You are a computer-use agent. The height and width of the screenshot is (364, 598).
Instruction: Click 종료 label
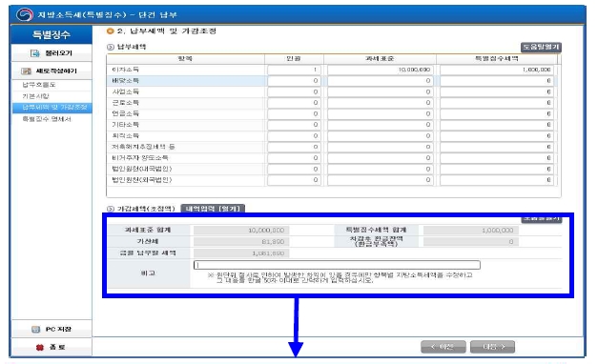[57, 347]
